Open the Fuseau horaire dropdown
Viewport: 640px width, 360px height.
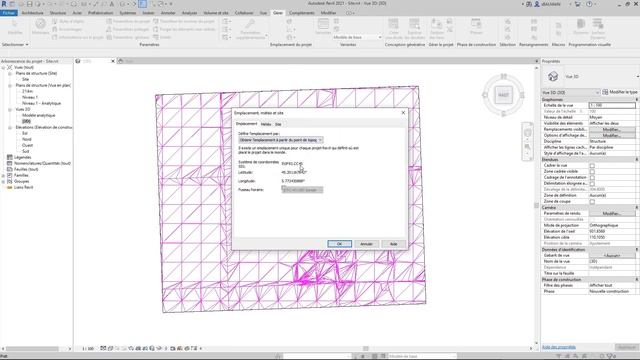tap(302, 190)
